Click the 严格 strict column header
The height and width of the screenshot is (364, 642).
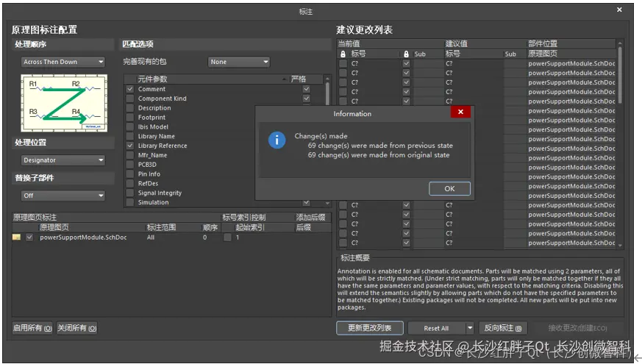299,79
